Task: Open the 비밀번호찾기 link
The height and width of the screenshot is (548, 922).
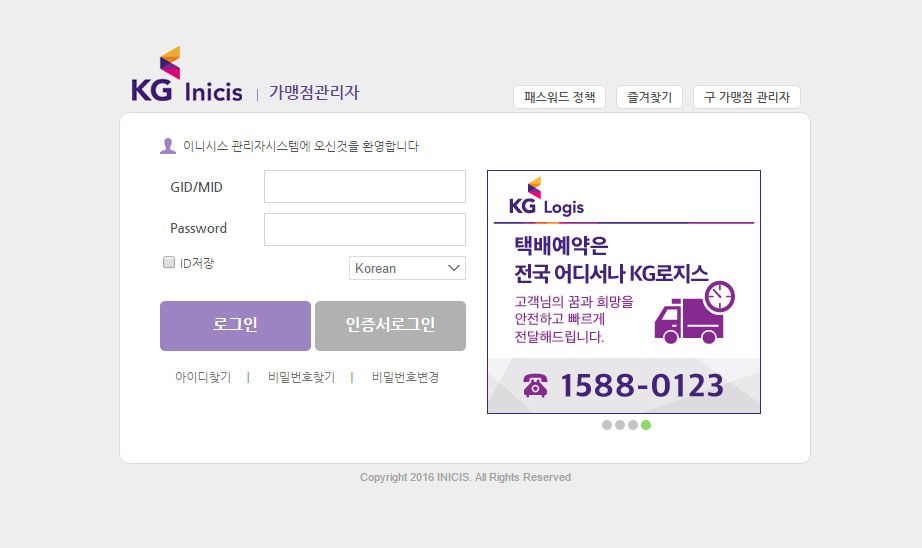Action: 301,377
